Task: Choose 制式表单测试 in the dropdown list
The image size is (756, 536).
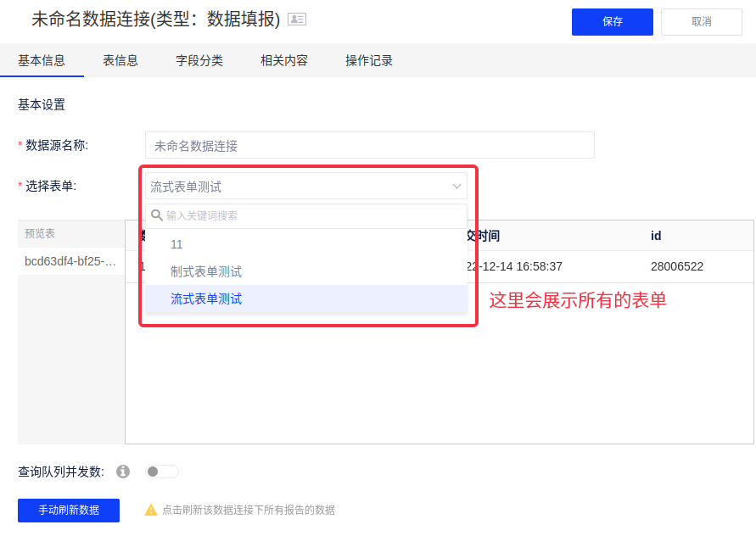Action: 206,271
